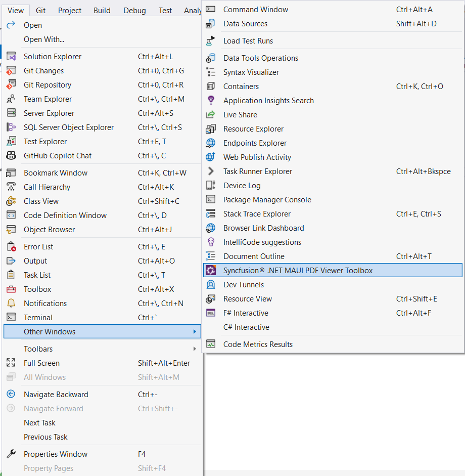Image resolution: width=465 pixels, height=476 pixels.
Task: Expand the Toolbars submenu
Action: (x=195, y=349)
